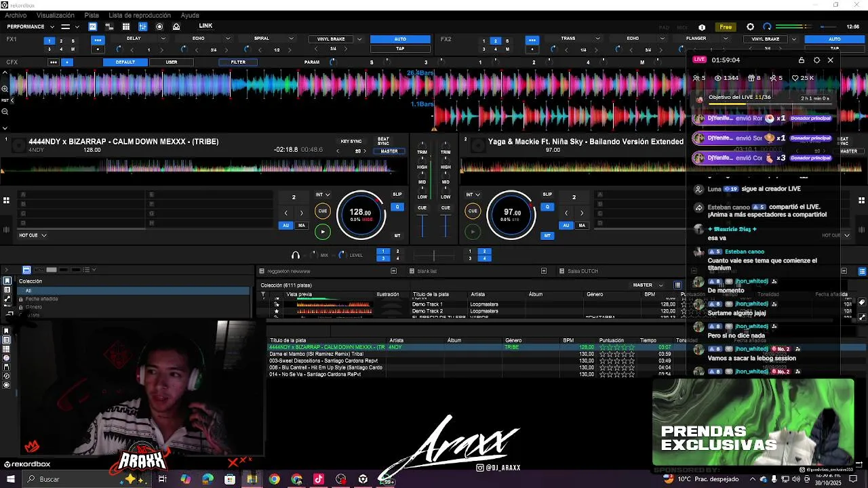This screenshot has width=868, height=488.
Task: Click the headphones cue icon
Action: point(296,256)
